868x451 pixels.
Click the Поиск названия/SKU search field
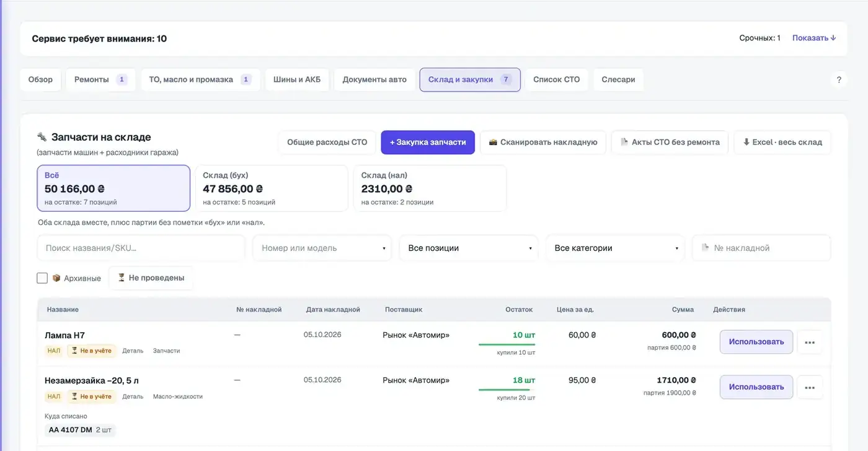(x=141, y=248)
